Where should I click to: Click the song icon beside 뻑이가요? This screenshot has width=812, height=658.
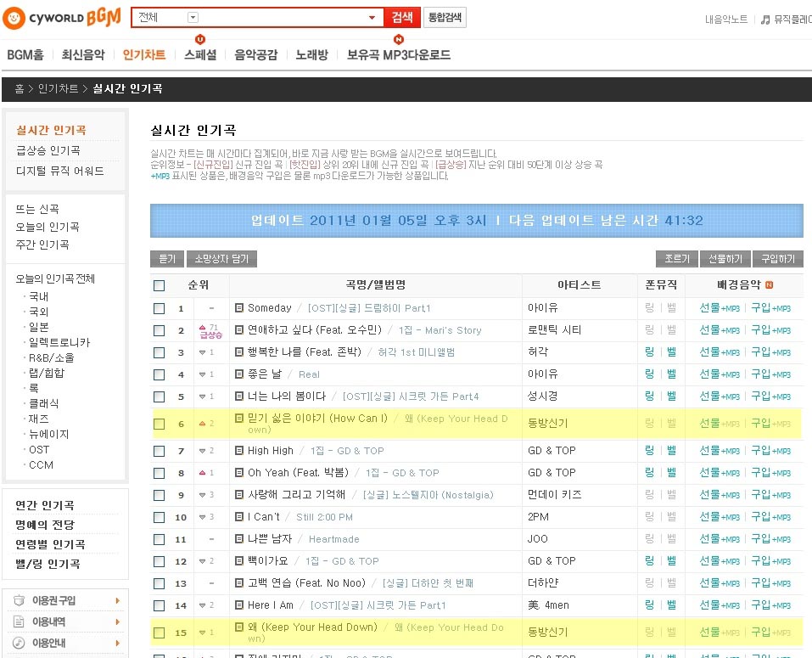coord(239,560)
